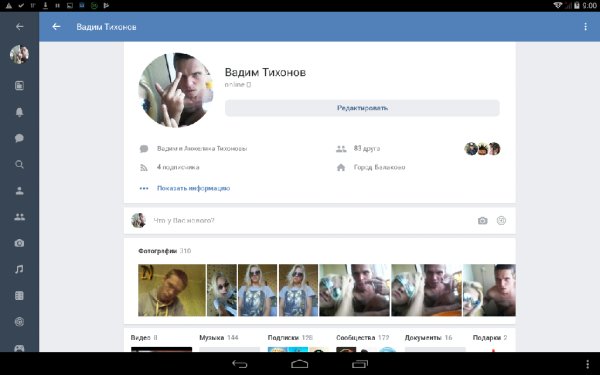Open search magnifier in sidebar
The height and width of the screenshot is (375, 600).
coord(19,165)
